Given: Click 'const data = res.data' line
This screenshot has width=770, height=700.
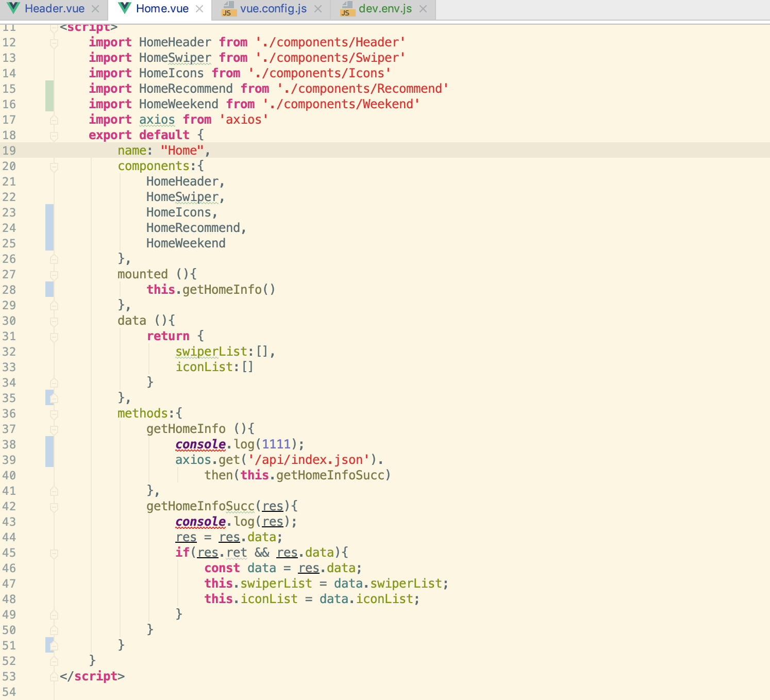Looking at the screenshot, I should (283, 568).
